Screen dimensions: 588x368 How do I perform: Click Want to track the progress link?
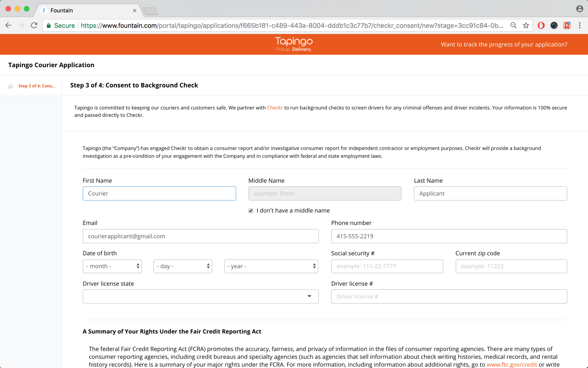(504, 44)
